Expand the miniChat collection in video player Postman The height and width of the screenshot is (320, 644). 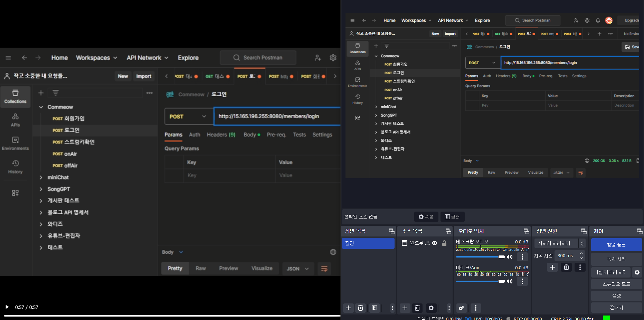coord(41,177)
